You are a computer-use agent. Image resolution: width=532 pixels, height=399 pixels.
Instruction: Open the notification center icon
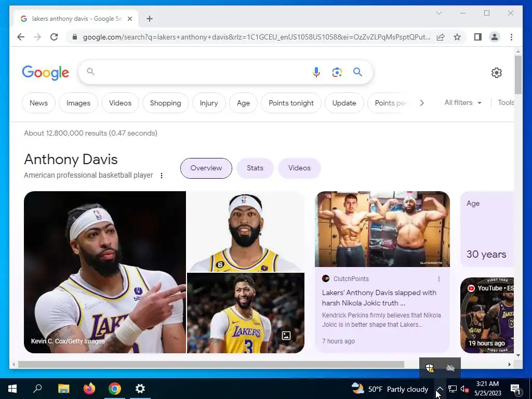(515, 389)
